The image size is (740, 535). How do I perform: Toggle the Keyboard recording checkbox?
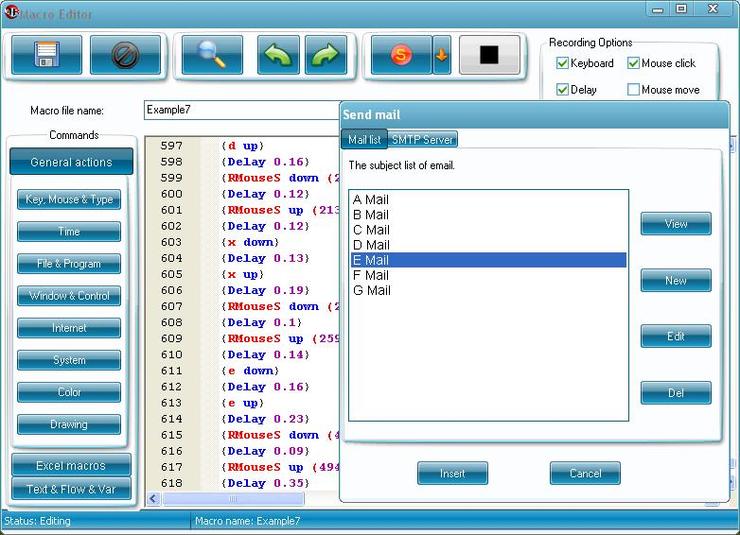563,63
